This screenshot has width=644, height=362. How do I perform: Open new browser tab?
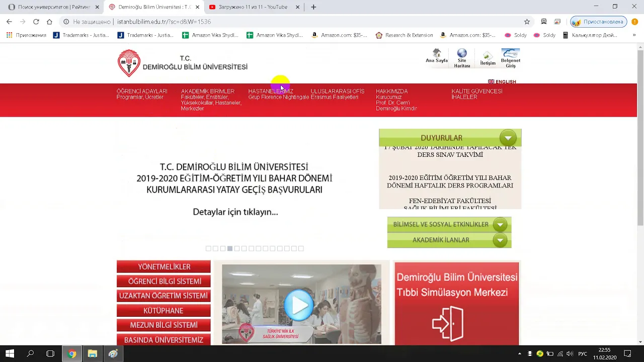pos(313,7)
